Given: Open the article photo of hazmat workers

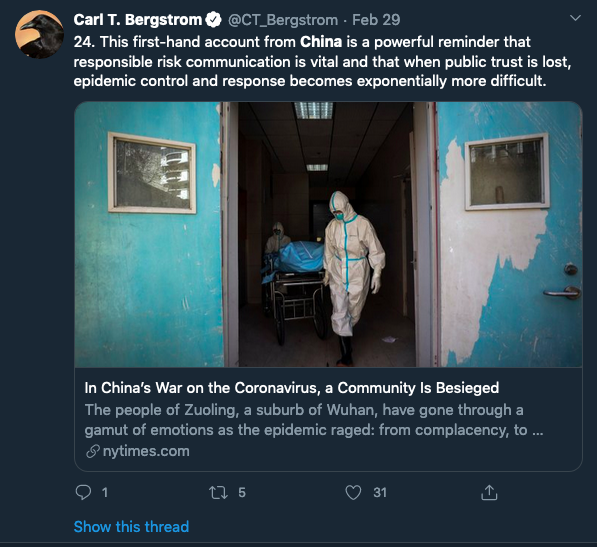Looking at the screenshot, I should [328, 234].
